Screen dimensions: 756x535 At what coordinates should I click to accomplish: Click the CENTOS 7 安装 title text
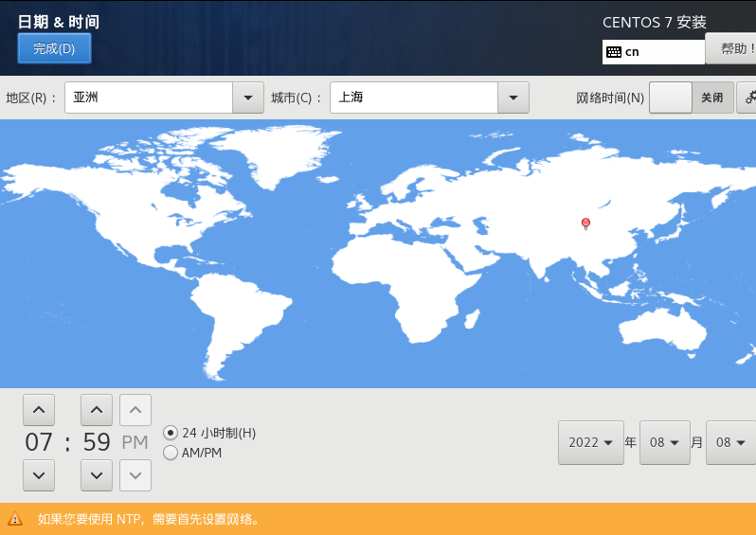pyautogui.click(x=655, y=22)
